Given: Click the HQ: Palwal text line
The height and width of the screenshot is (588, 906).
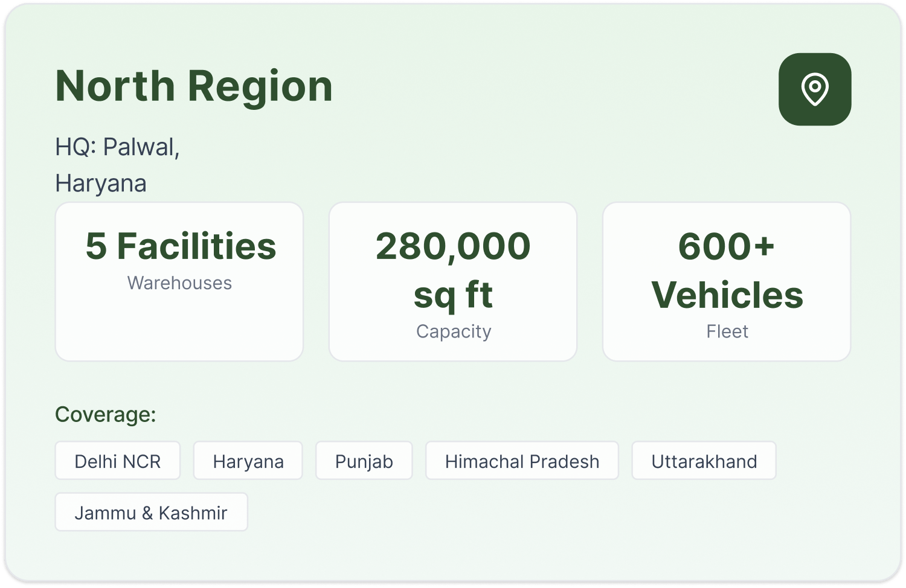Looking at the screenshot, I should pyautogui.click(x=117, y=147).
